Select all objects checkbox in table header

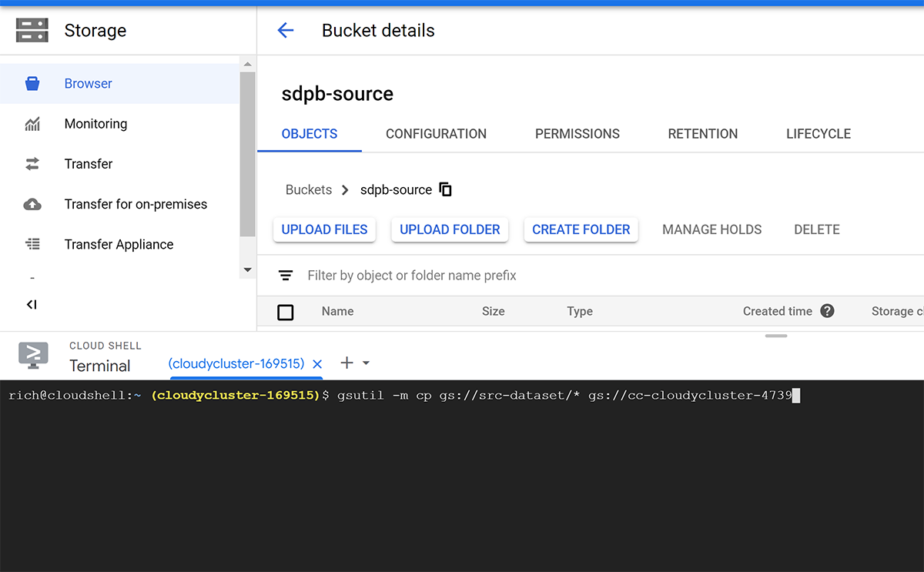coord(286,312)
